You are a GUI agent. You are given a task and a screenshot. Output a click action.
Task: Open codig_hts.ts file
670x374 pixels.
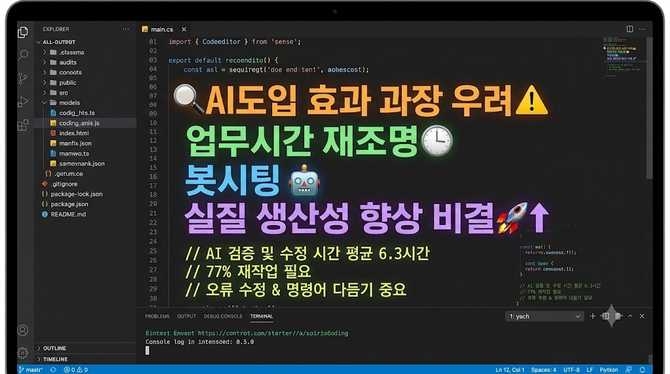point(77,113)
